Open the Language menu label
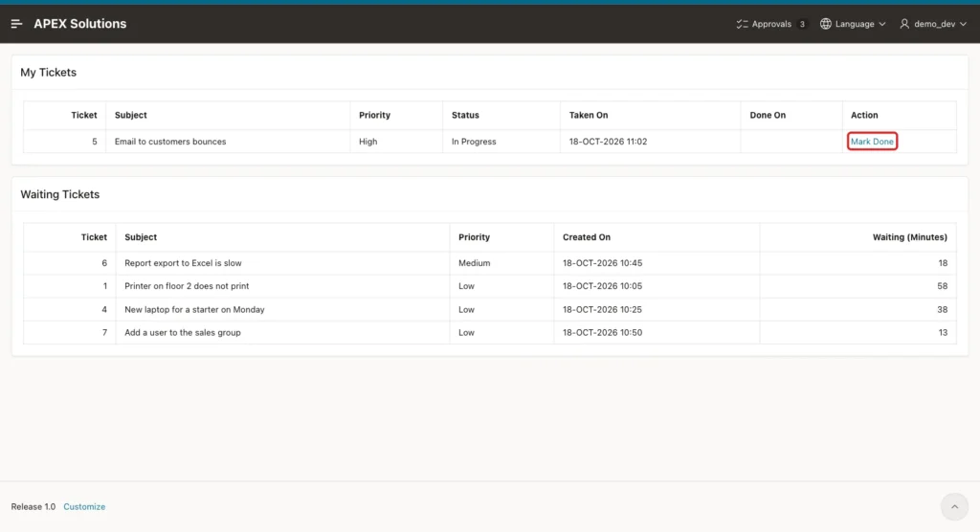The width and height of the screenshot is (980, 532). pos(855,24)
